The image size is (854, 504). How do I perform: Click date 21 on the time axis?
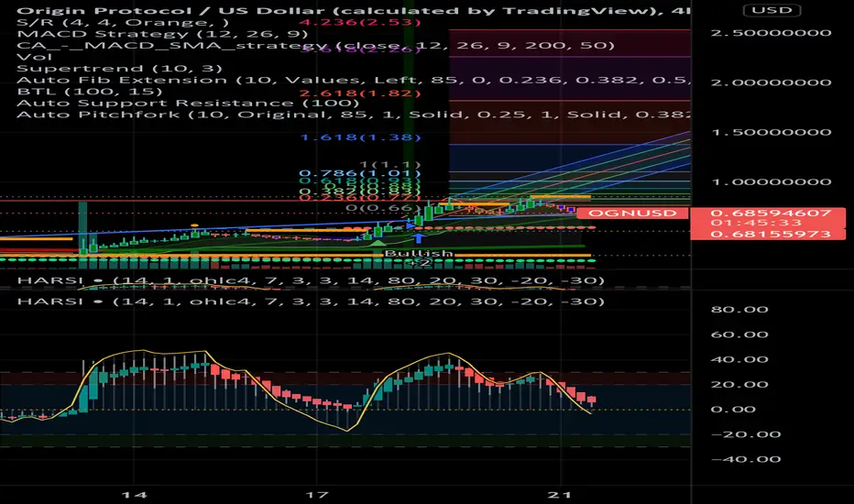click(559, 495)
